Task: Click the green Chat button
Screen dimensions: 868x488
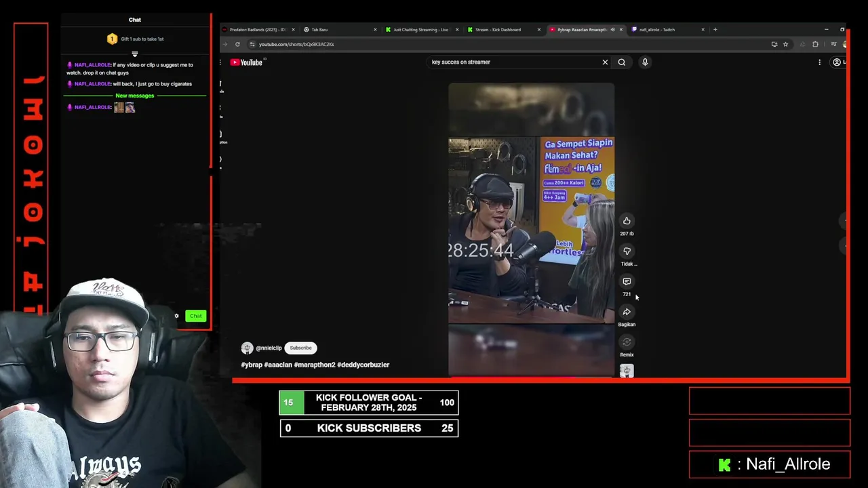Action: pos(195,316)
